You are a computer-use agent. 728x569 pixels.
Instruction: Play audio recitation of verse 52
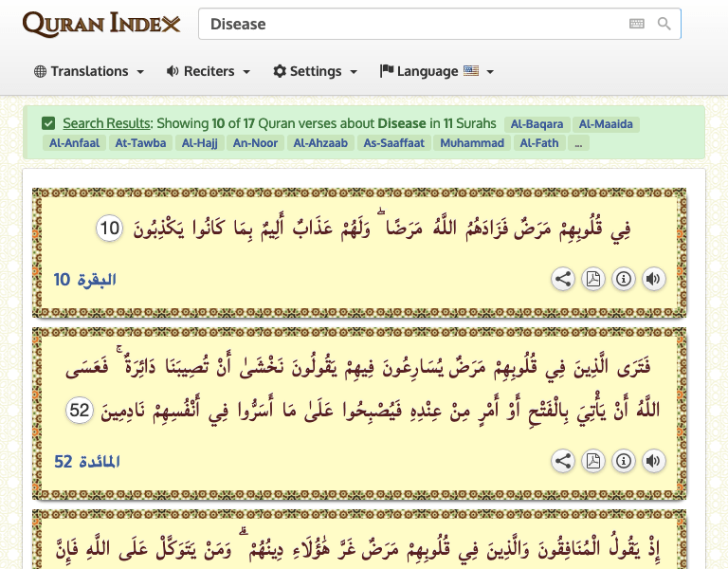click(x=654, y=461)
